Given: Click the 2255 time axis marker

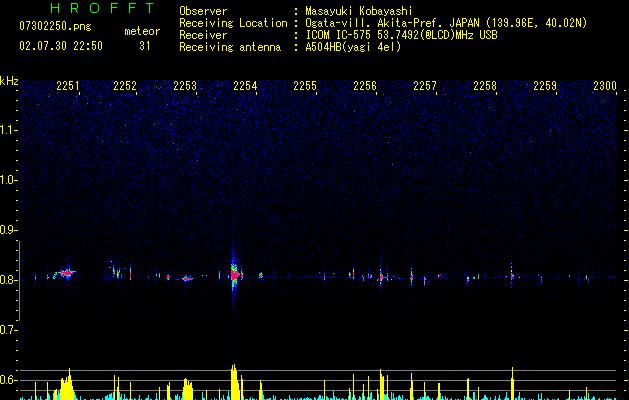Looking at the screenshot, I should tap(305, 86).
